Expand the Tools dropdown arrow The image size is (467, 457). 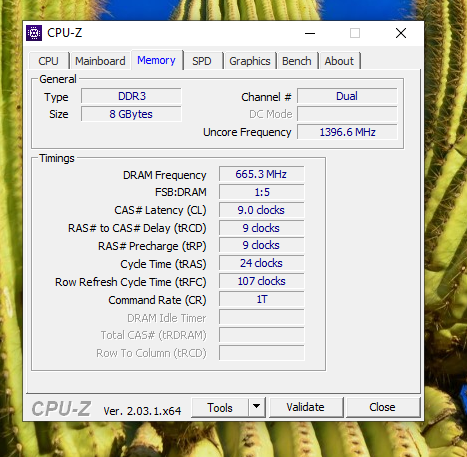tap(257, 407)
